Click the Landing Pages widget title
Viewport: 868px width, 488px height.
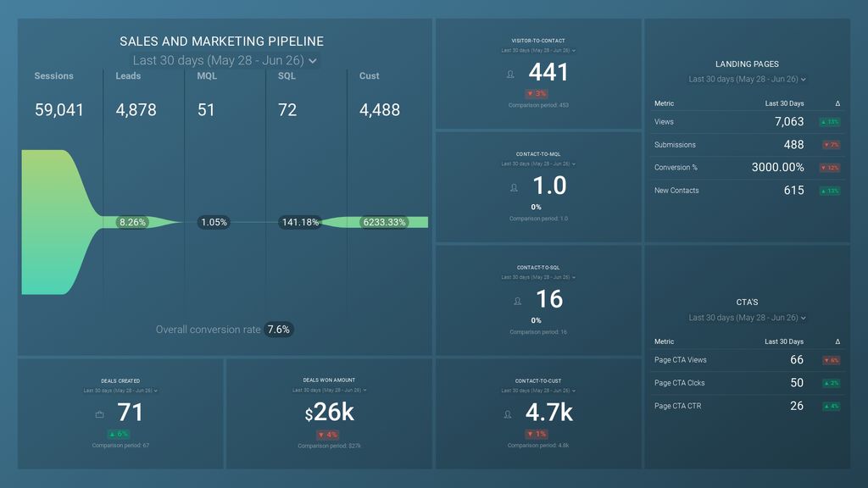747,64
